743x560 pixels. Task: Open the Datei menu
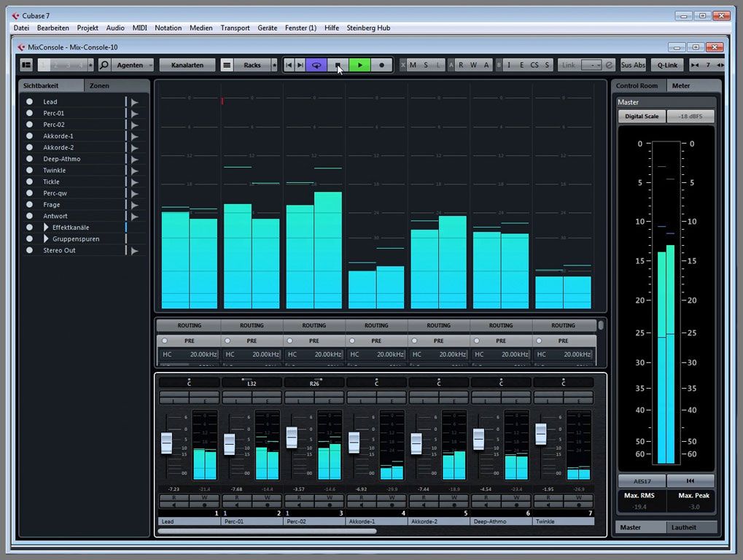(21, 28)
